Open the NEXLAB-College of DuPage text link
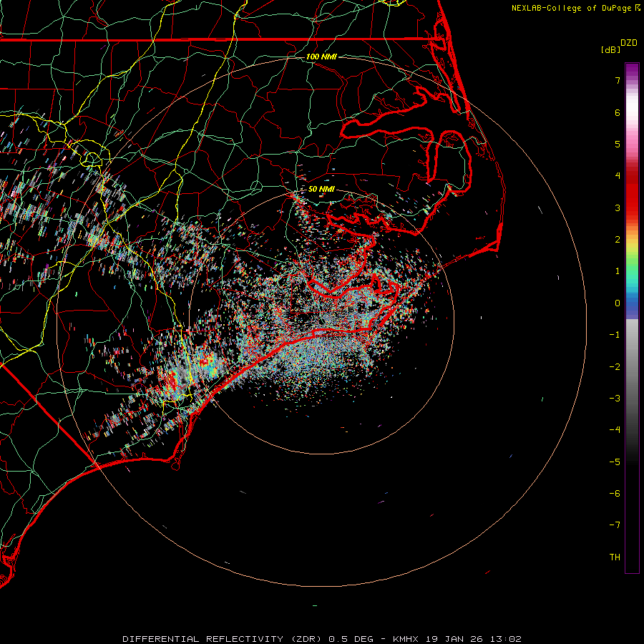This screenshot has width=644, height=644. (572, 8)
